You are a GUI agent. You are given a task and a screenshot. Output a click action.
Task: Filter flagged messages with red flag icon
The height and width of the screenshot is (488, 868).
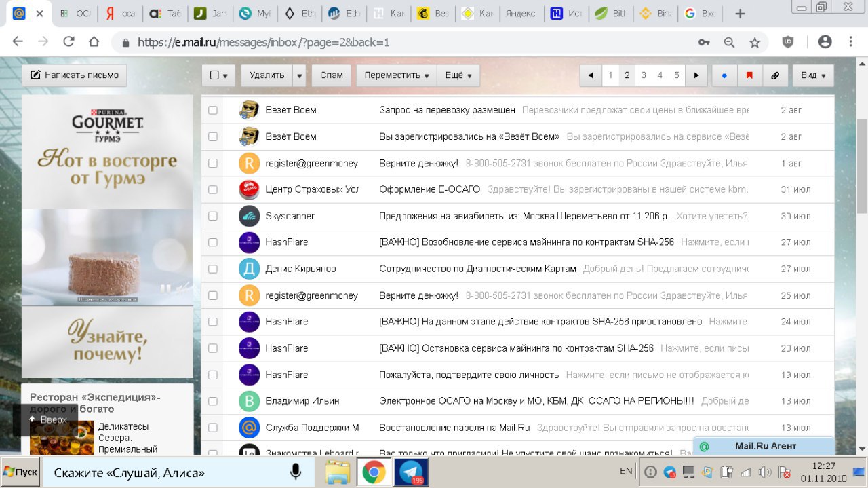coord(749,75)
